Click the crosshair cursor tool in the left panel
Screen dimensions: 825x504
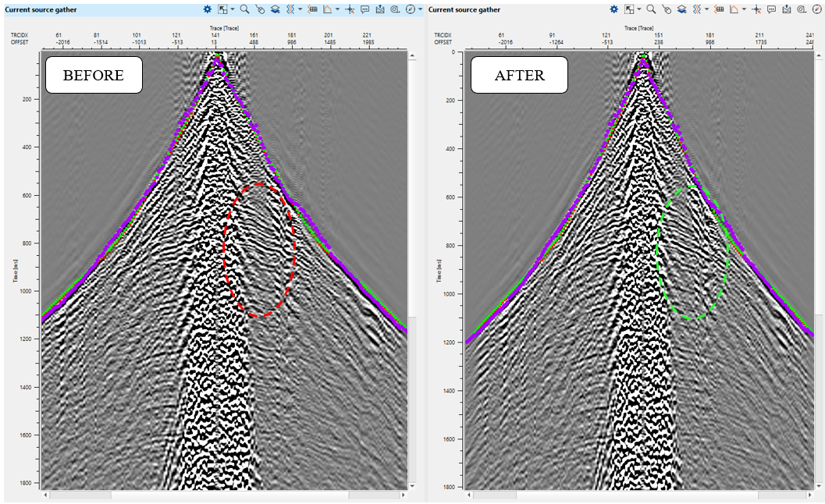coord(350,9)
